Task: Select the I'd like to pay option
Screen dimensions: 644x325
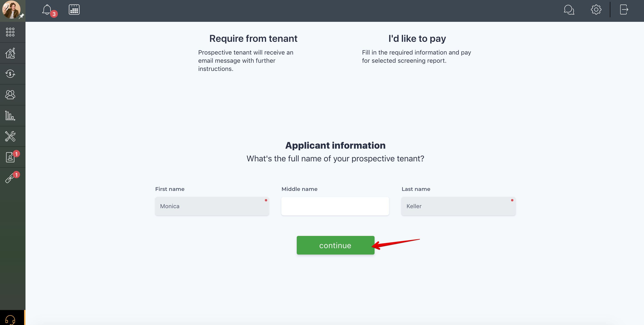Action: [417, 39]
